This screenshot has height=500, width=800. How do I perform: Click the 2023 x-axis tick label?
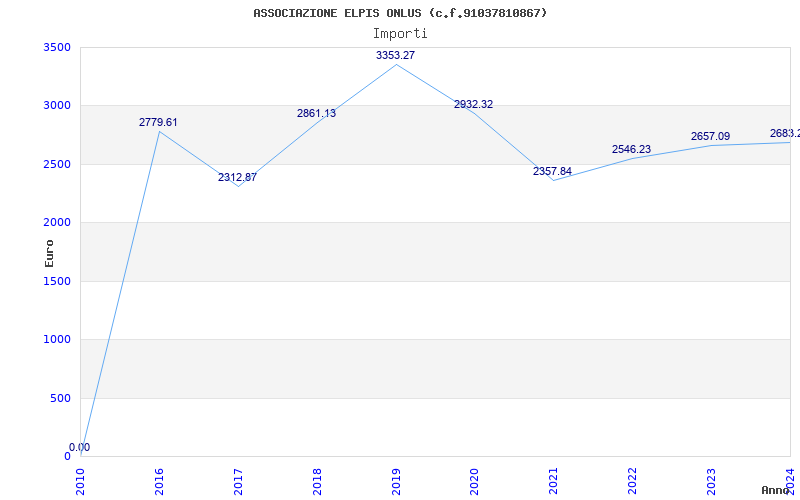point(711,481)
